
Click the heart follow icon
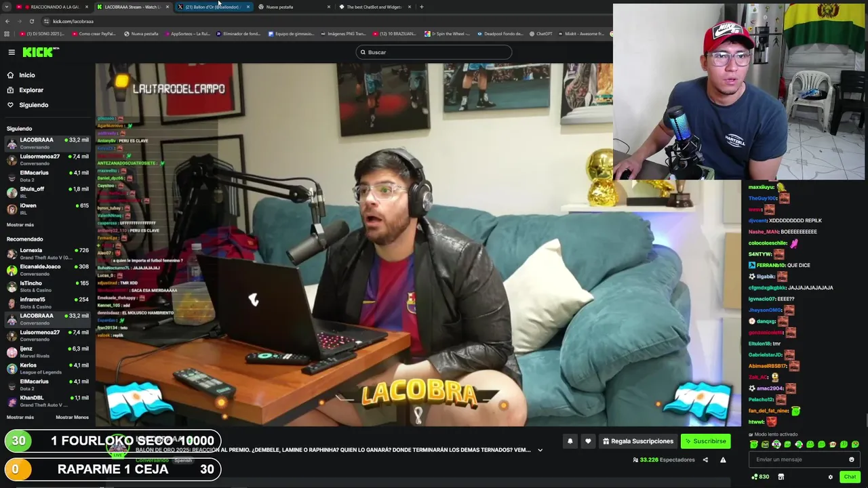(588, 441)
